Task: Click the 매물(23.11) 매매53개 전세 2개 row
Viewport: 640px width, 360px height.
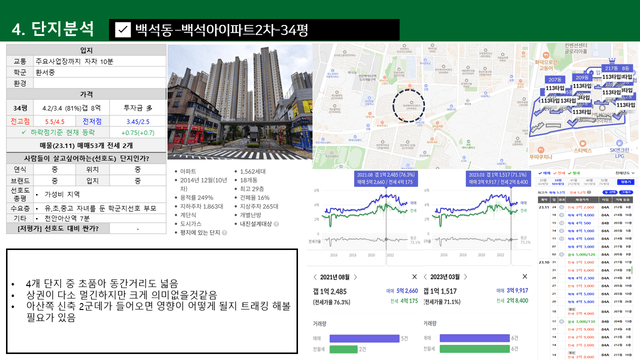Action: tap(86, 145)
